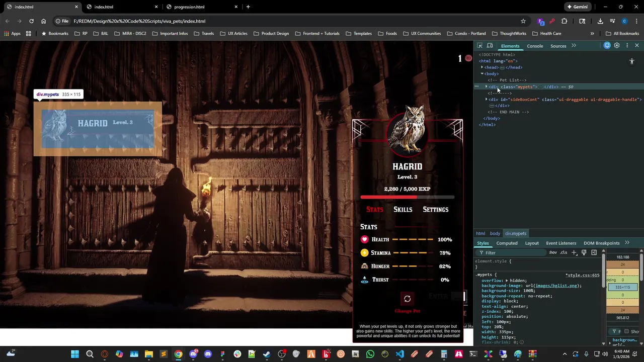644x362 pixels.
Task: Open the Layout tab
Action: click(532, 243)
